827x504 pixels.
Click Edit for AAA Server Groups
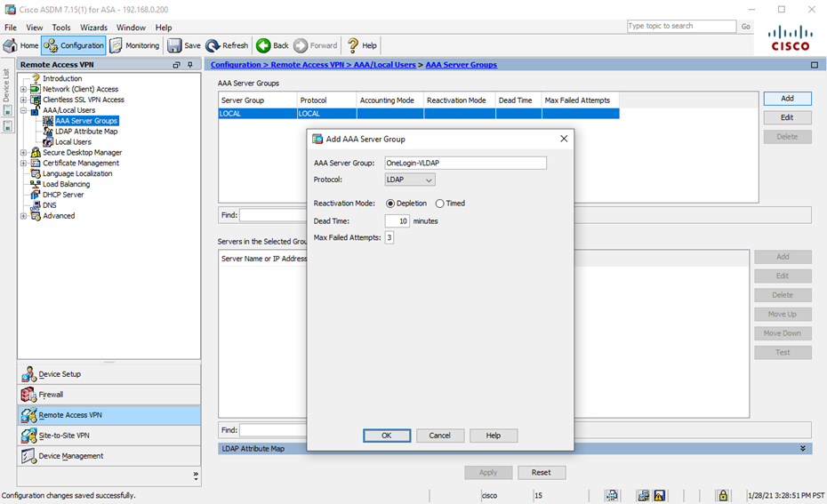[x=788, y=117]
